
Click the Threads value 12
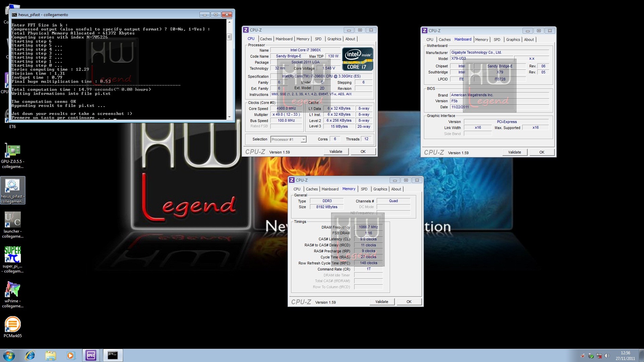tap(366, 139)
